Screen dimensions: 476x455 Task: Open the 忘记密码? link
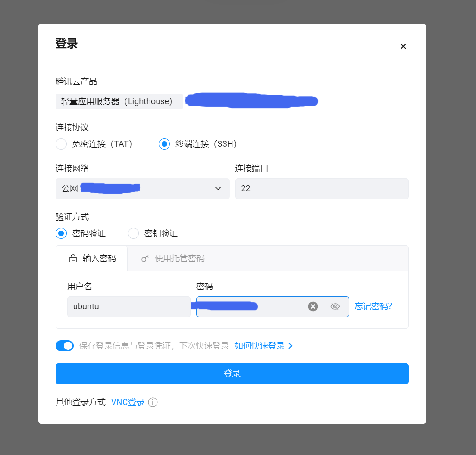tap(373, 306)
